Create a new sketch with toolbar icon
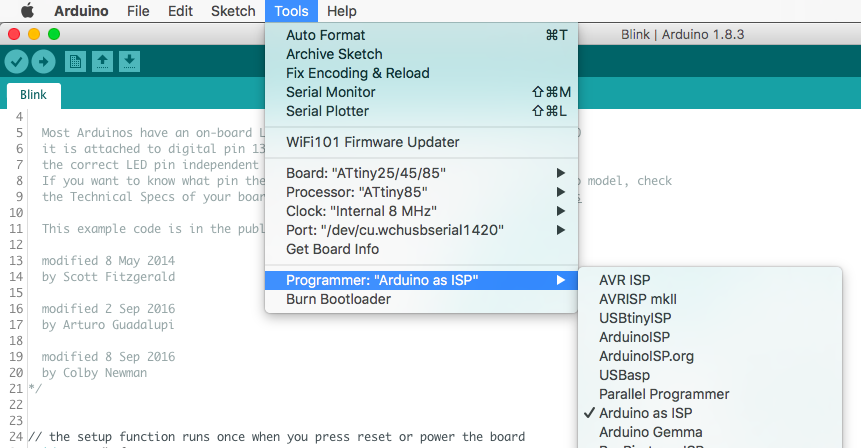The width and height of the screenshot is (861, 448). coord(75,61)
